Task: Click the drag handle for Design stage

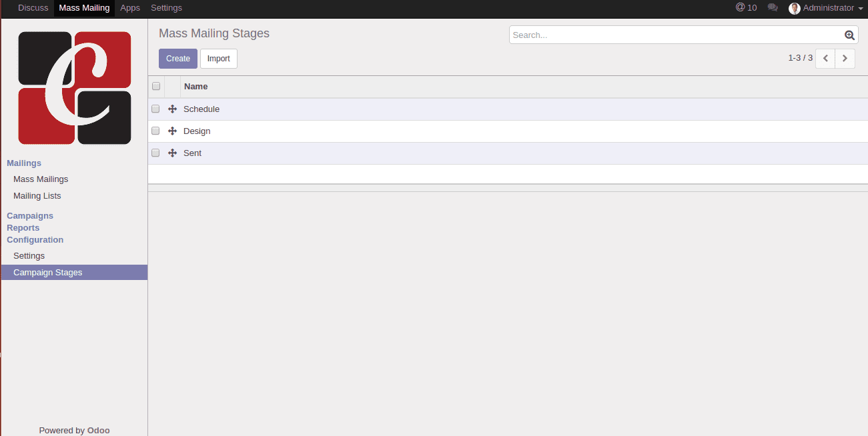Action: (x=172, y=131)
